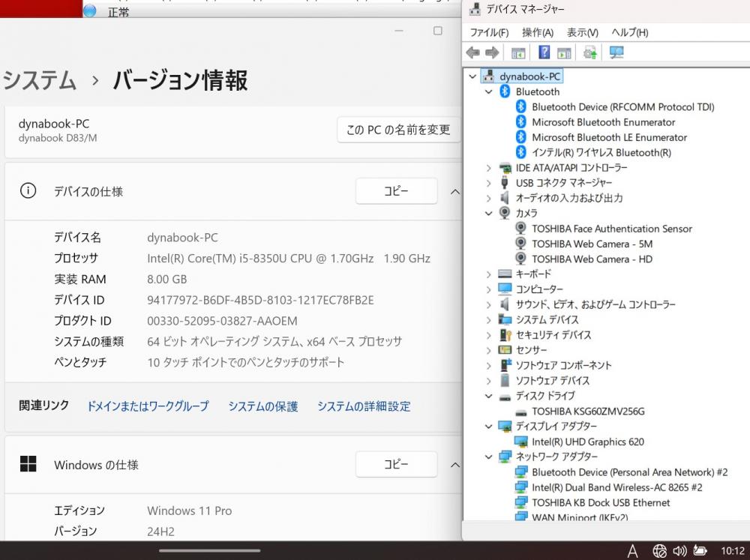Select TOSHIBA Web Camera - HD
The width and height of the screenshot is (750, 560).
click(592, 259)
